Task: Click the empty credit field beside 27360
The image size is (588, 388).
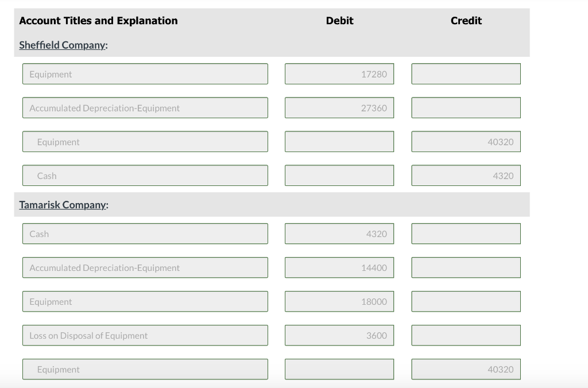Action: [x=466, y=107]
